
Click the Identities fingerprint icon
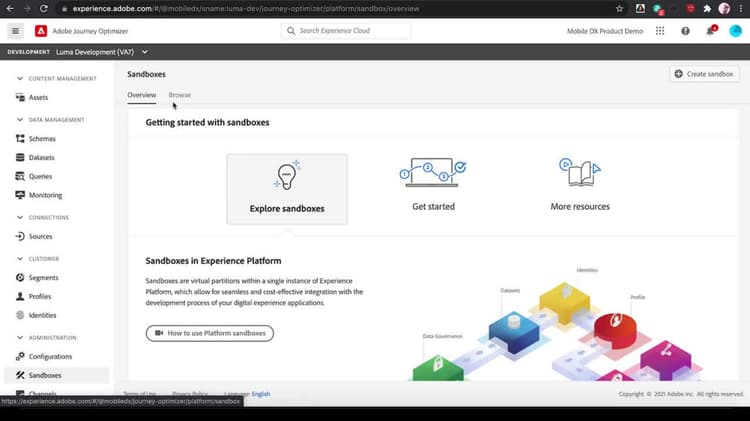[x=20, y=315]
